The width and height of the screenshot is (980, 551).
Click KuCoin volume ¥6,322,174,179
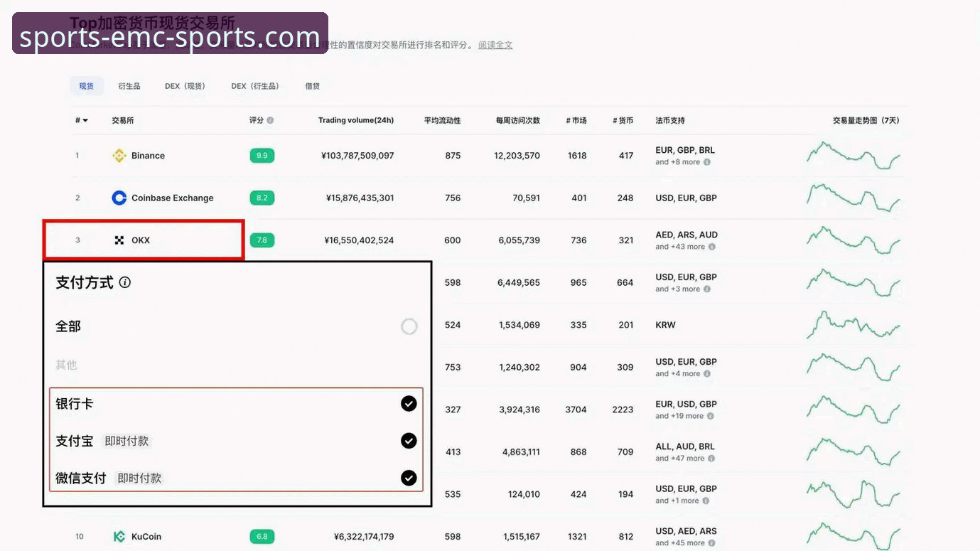pyautogui.click(x=364, y=537)
